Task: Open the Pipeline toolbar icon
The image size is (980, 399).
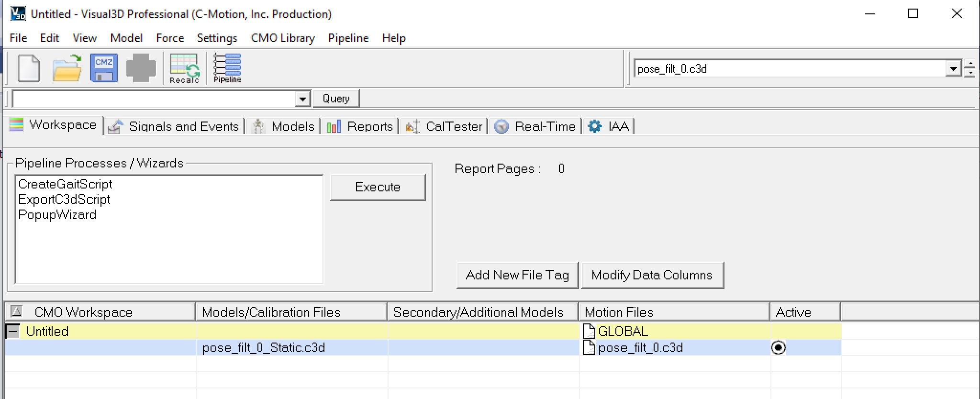Action: pyautogui.click(x=227, y=68)
